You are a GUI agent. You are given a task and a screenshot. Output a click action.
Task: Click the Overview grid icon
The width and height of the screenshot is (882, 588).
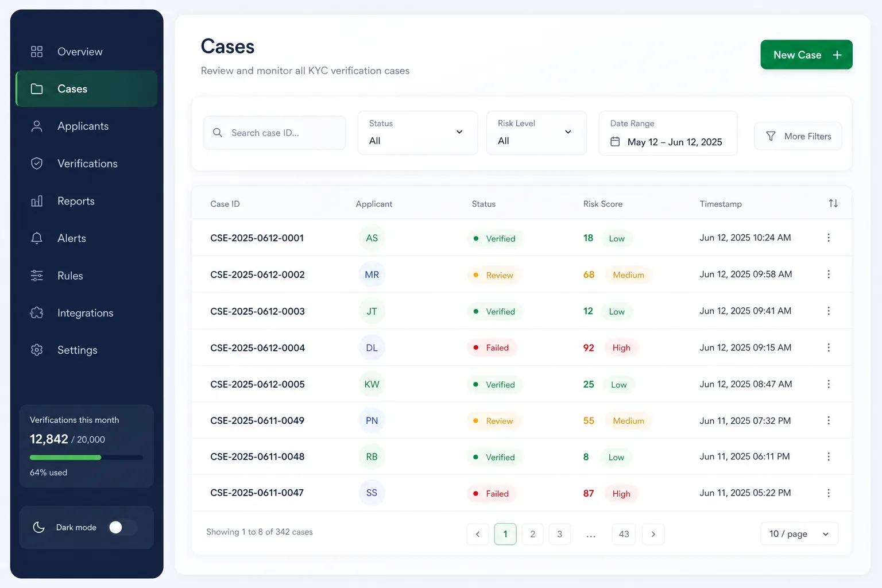(37, 52)
